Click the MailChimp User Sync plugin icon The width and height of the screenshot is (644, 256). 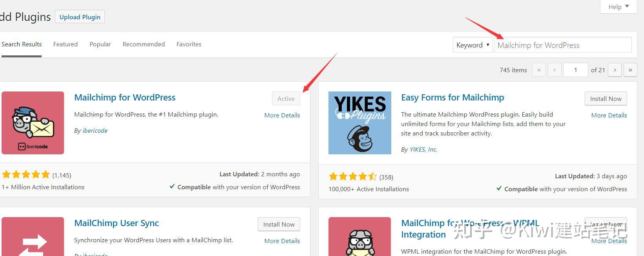coord(33,236)
